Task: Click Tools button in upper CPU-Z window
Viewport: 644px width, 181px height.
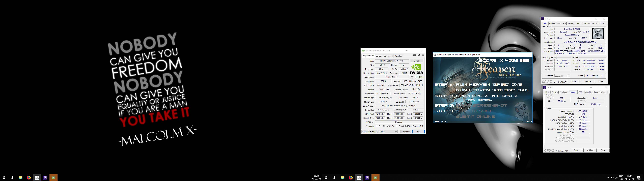Action: pos(574,81)
